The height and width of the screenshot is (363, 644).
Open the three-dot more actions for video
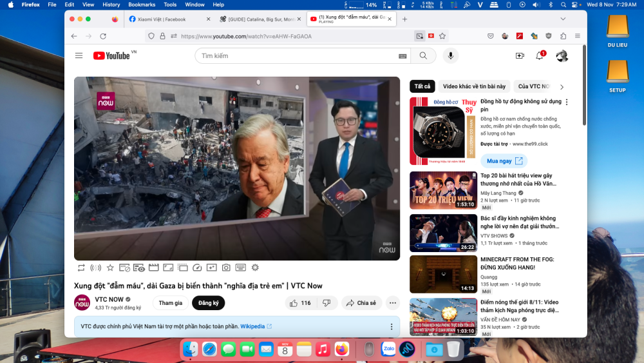tap(393, 303)
